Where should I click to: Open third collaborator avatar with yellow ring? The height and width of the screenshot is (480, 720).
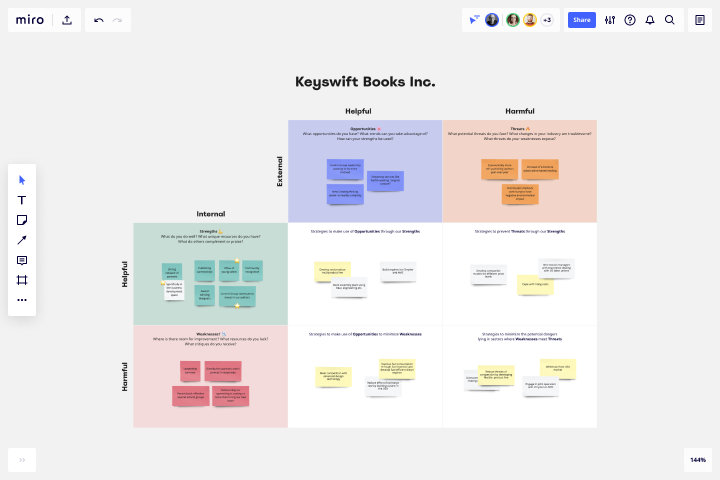click(530, 20)
